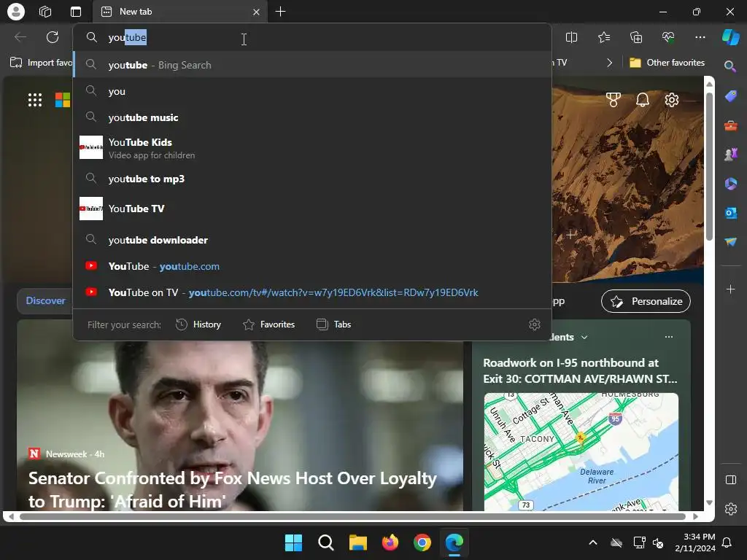This screenshot has height=560, width=747.
Task: Open the Favorites star icon
Action: [x=603, y=37]
